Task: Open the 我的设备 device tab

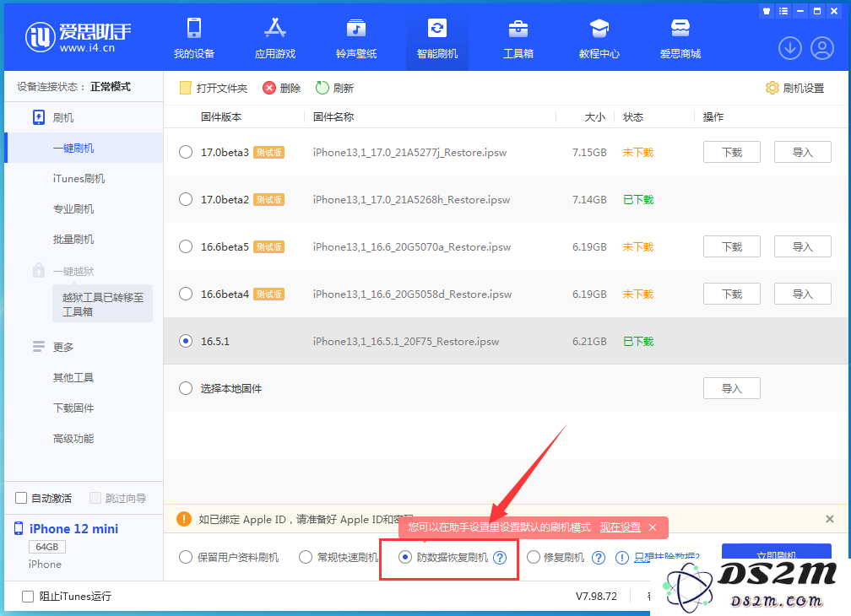Action: 194,38
